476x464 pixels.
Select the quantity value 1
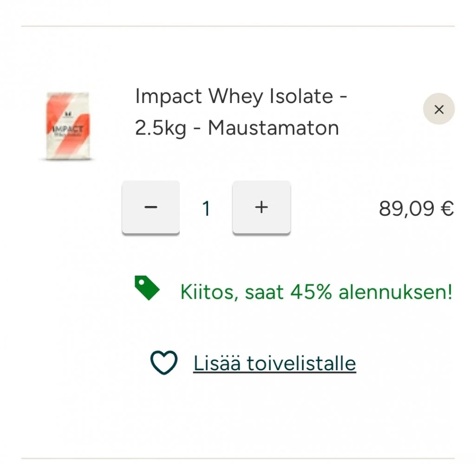tap(206, 209)
